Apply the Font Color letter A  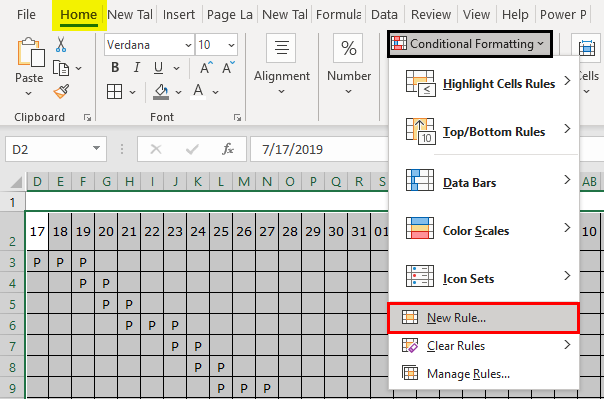pos(198,92)
